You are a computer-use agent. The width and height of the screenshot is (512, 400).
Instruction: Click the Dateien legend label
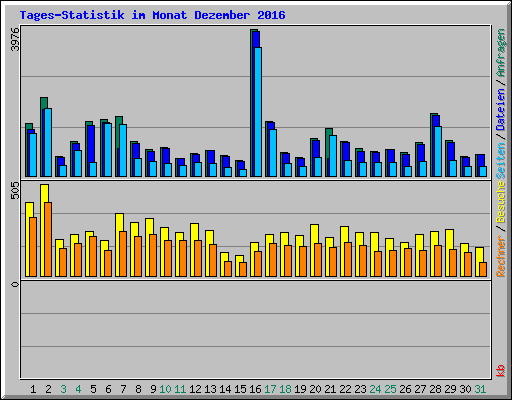(501, 109)
